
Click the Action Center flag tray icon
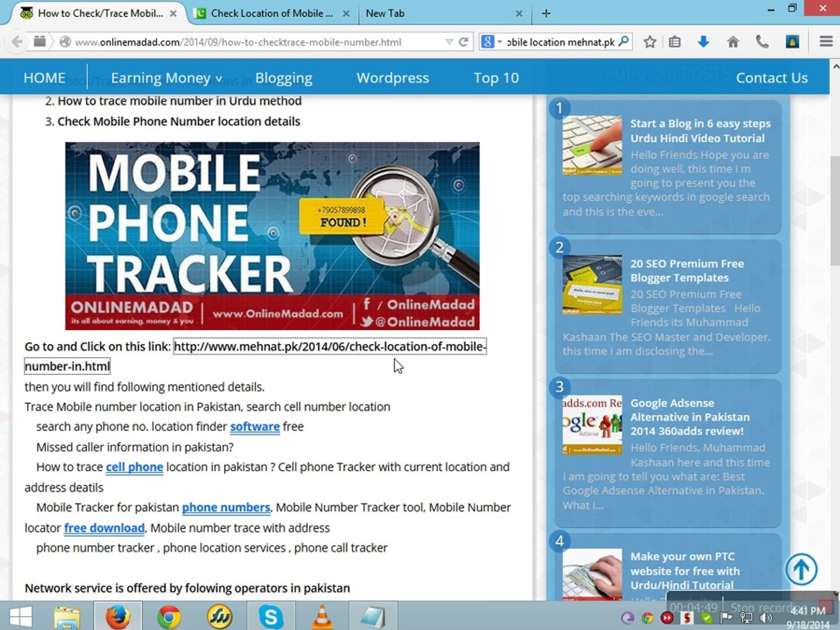pos(726,617)
